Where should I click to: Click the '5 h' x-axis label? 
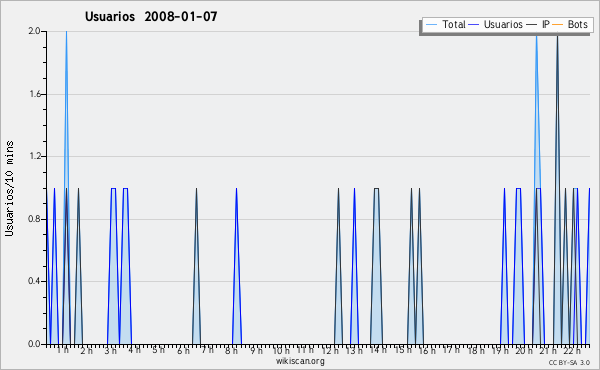click(158, 350)
